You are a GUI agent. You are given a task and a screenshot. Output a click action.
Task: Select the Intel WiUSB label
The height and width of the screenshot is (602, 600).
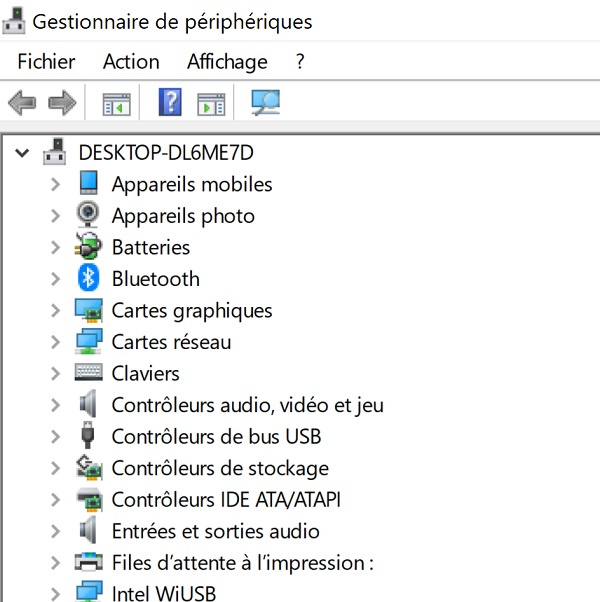coord(164,593)
